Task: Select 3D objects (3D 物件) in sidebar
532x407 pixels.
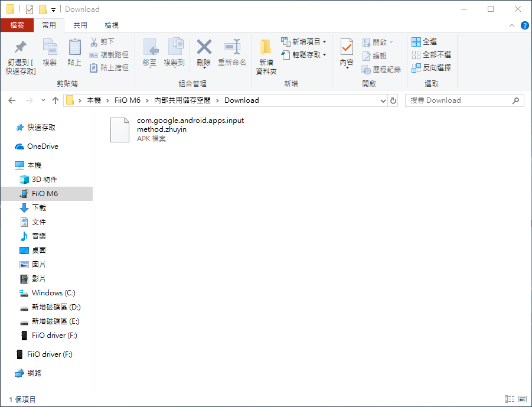Action: 38,180
